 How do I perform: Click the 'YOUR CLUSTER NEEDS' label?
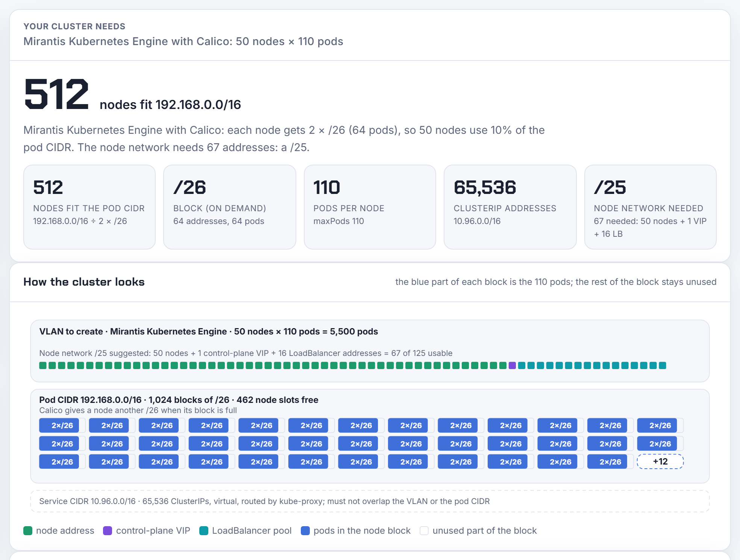point(74,26)
